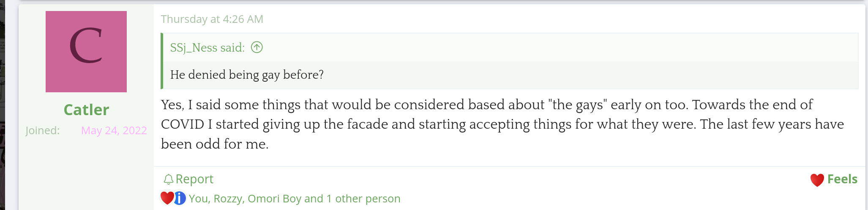Click the Thursday at 4:26 AM timestamp

tap(212, 19)
